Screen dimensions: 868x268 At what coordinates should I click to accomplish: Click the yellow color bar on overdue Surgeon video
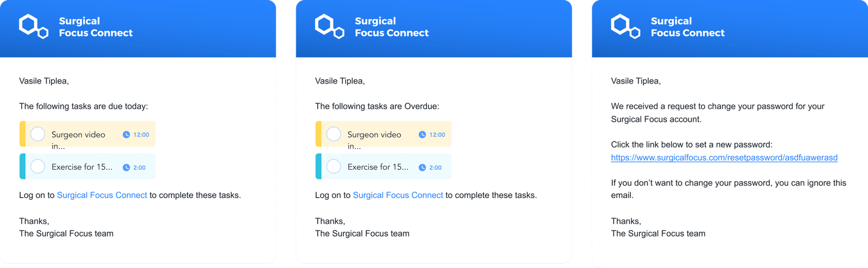pyautogui.click(x=318, y=134)
